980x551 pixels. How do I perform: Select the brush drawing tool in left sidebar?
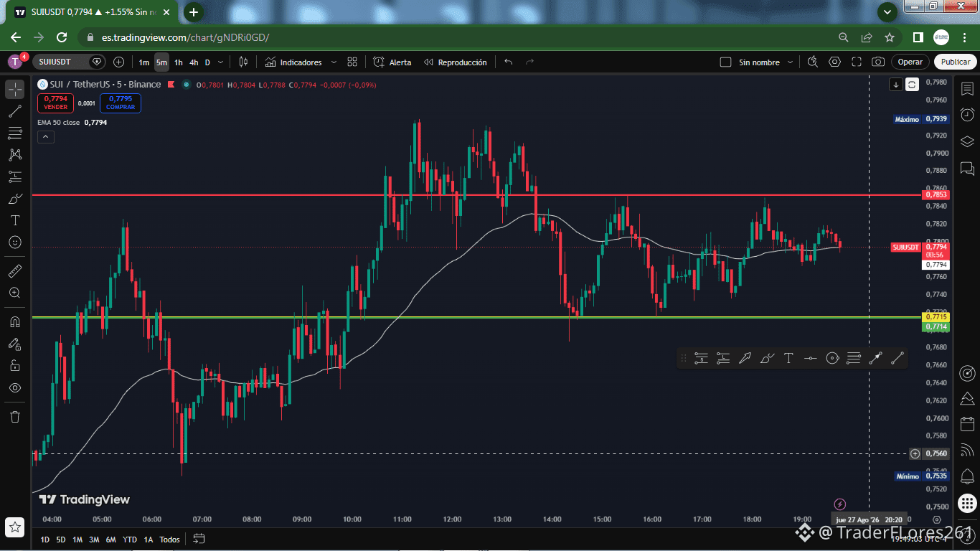coord(15,199)
